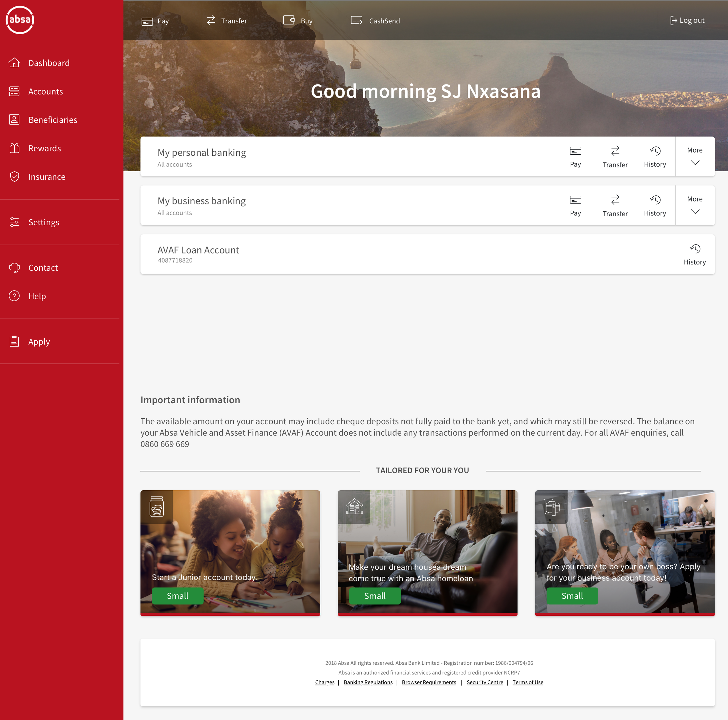Click the Apply clipboard icon

click(14, 341)
